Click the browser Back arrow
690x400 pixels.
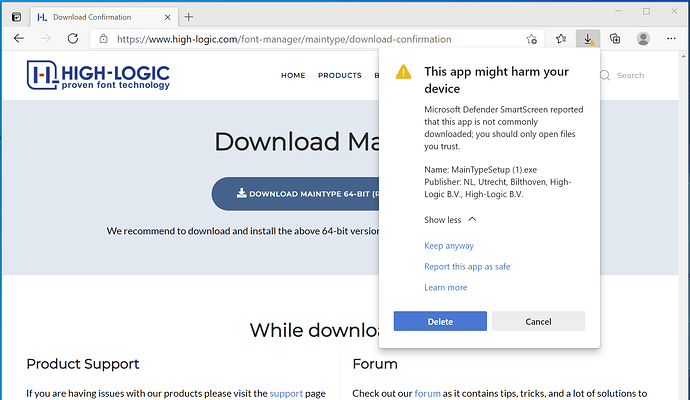[19, 39]
